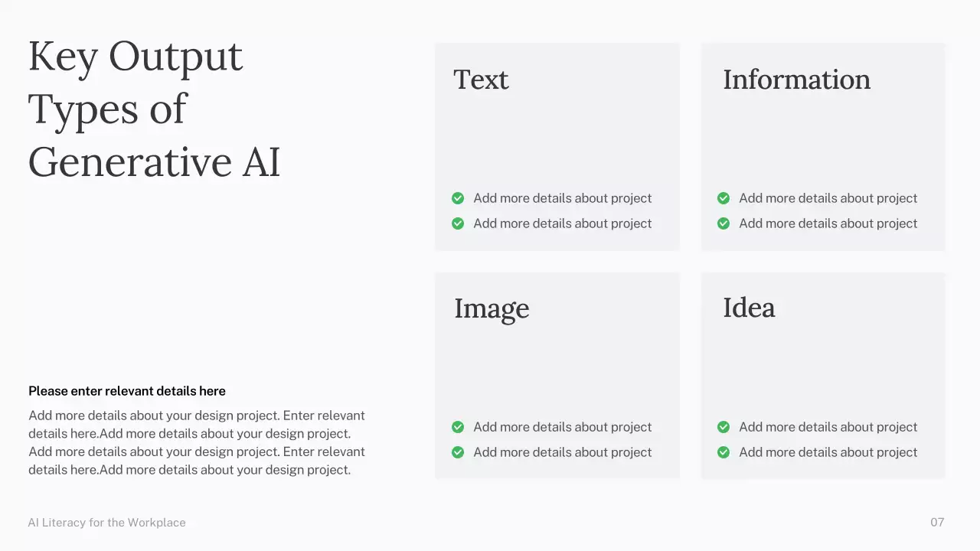
Task: Click the second green checkmark in Text card
Action: pos(458,223)
